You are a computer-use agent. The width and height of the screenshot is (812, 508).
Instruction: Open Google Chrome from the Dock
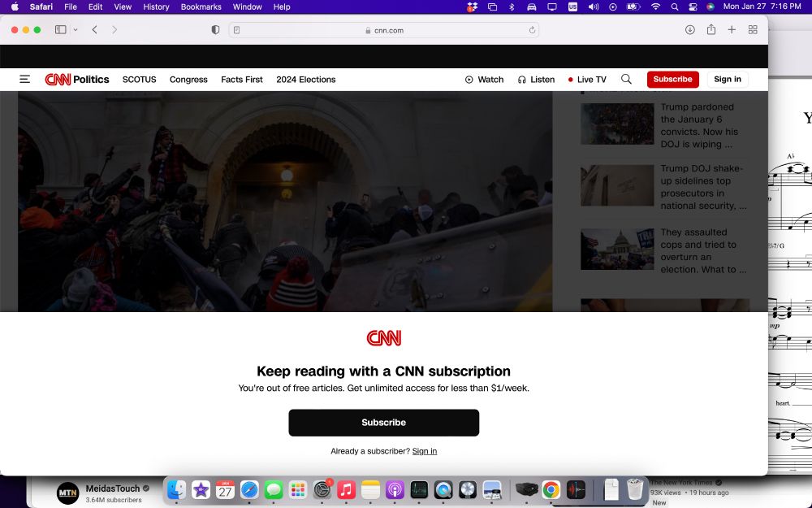pos(551,489)
